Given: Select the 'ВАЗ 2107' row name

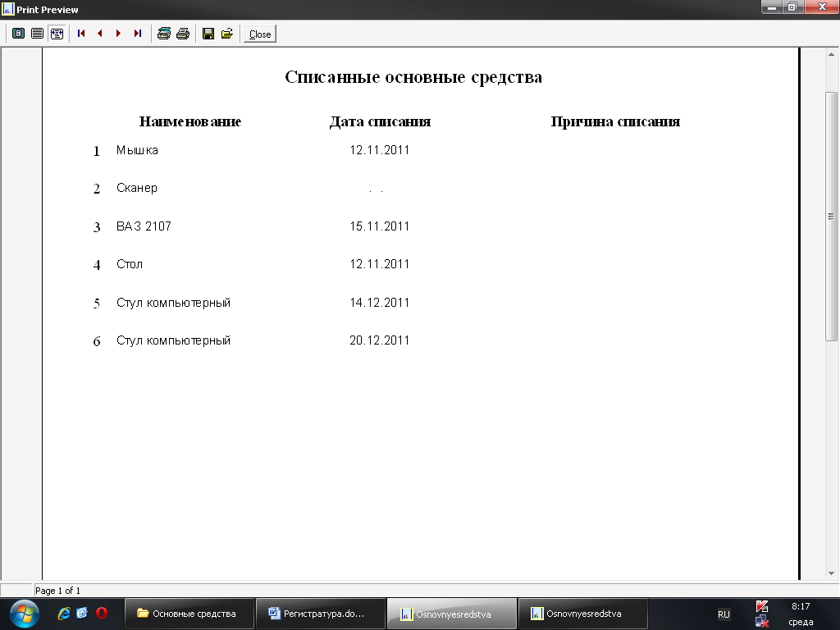Looking at the screenshot, I should click(x=144, y=226).
